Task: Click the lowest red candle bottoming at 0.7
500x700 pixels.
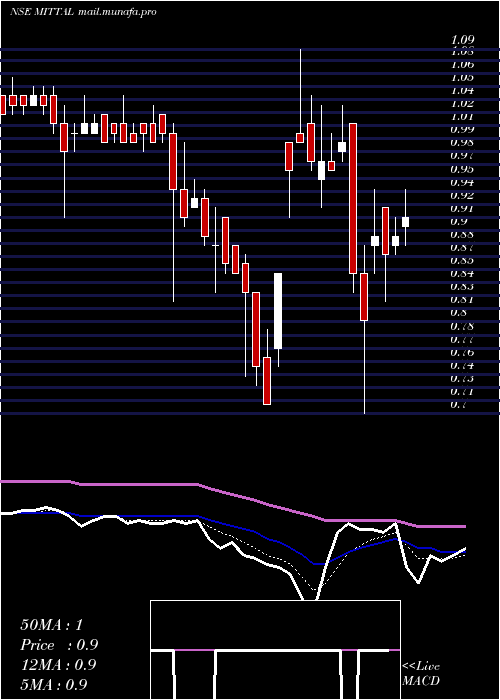Action: 267,381
